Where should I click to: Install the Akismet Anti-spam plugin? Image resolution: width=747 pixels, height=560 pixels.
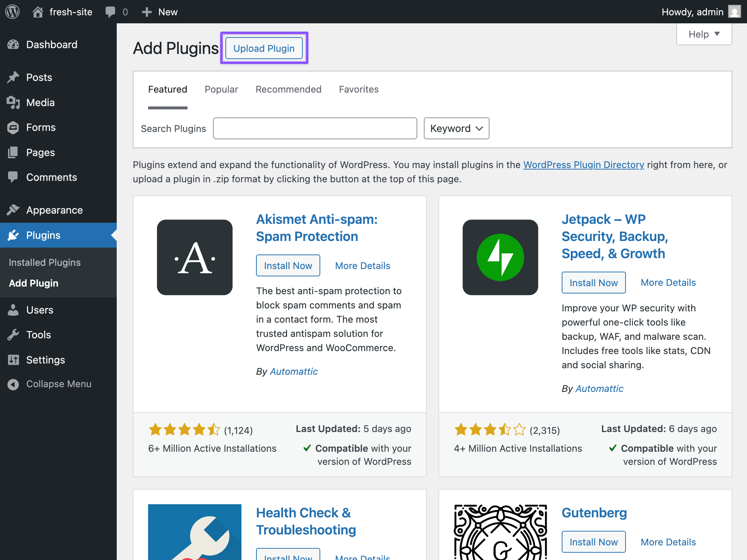click(288, 266)
